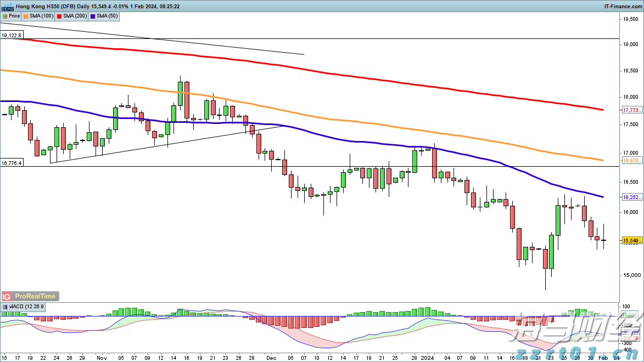Open the IT-Finance.com link
The height and width of the screenshot is (362, 644).
tap(623, 6)
